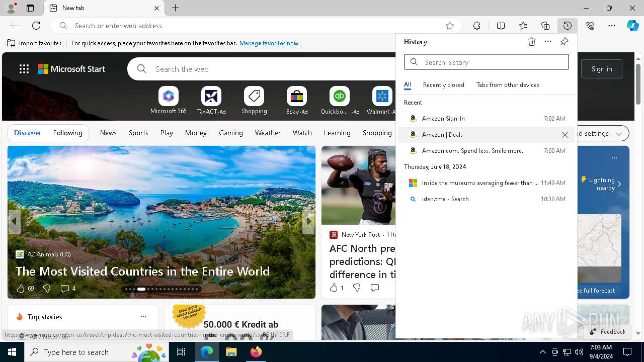Screen dimensions: 644x362
Task: Open the Feedback button
Action: tap(607, 332)
